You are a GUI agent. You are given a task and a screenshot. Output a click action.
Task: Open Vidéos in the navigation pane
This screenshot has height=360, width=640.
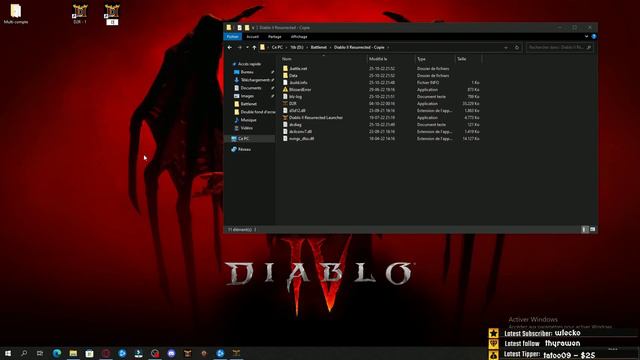pos(247,128)
